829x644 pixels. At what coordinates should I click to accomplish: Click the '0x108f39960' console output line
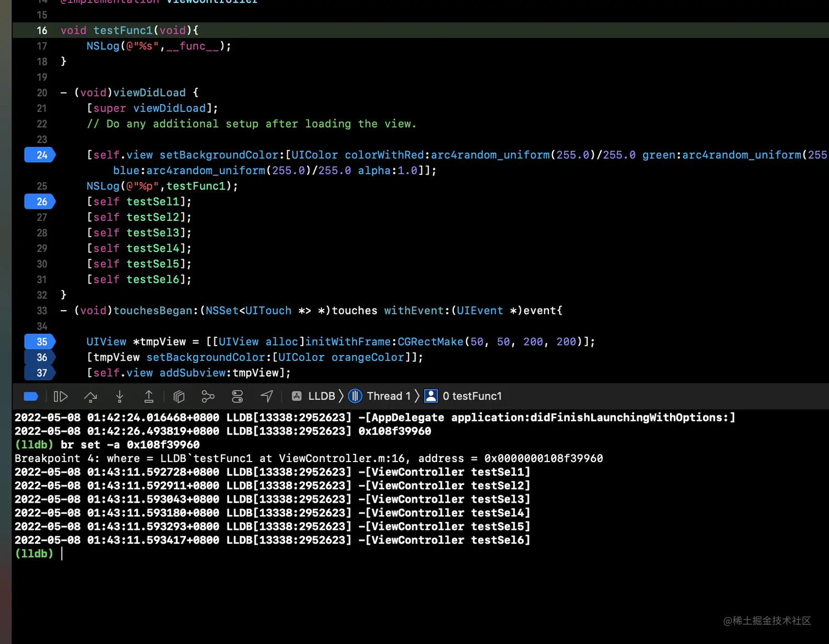(223, 431)
